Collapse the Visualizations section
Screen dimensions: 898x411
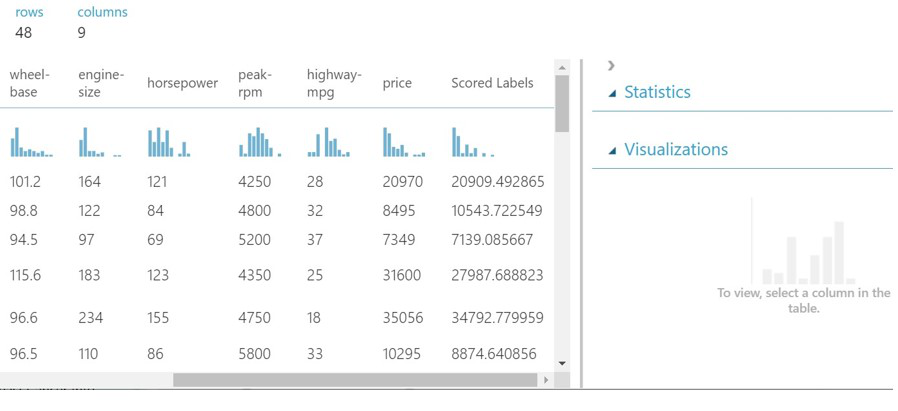[612, 151]
